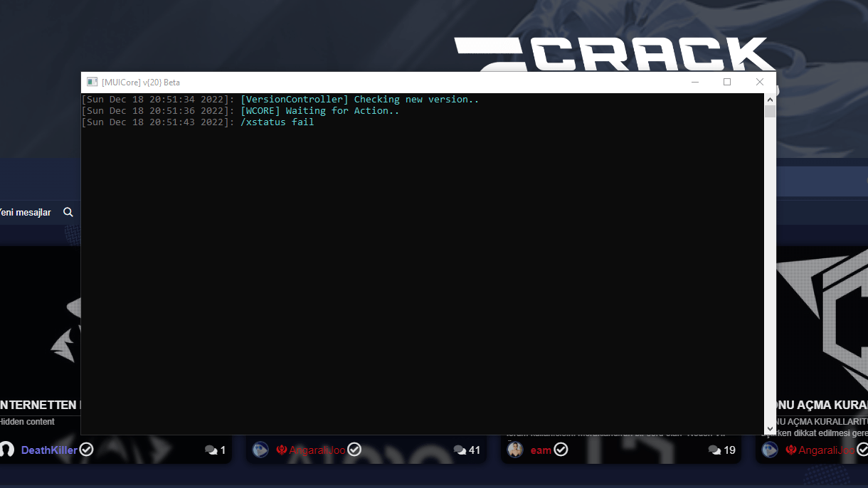
Task: Close the MUICore console window
Action: (760, 83)
